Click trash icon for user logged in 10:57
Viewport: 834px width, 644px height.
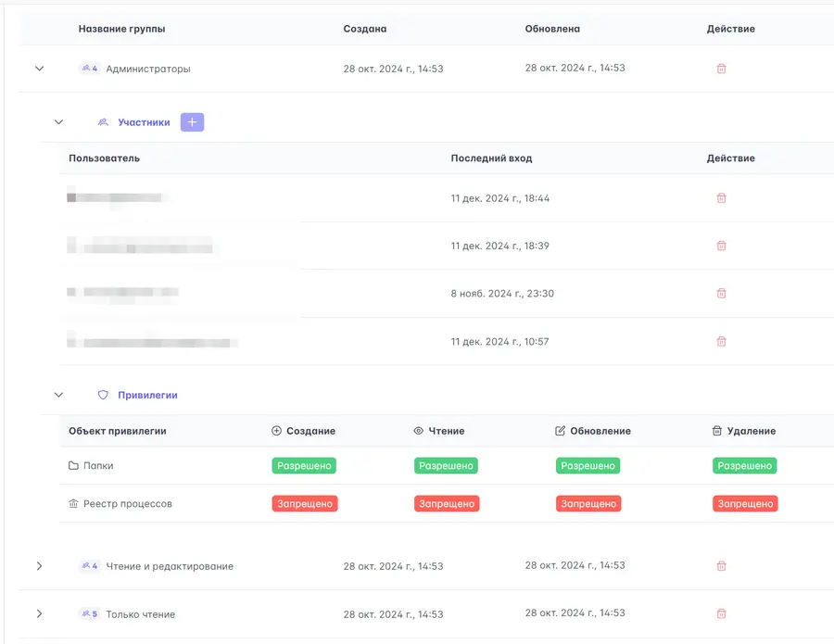coord(721,341)
